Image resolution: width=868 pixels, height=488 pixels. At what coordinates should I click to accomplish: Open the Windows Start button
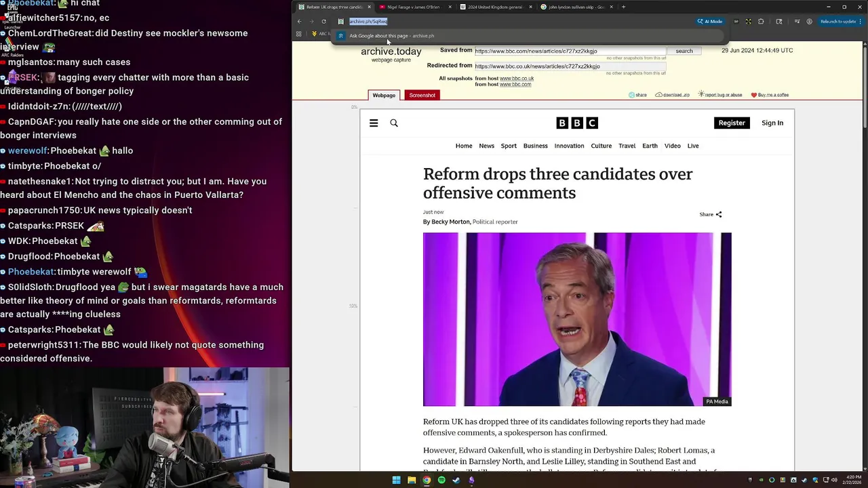pyautogui.click(x=396, y=481)
